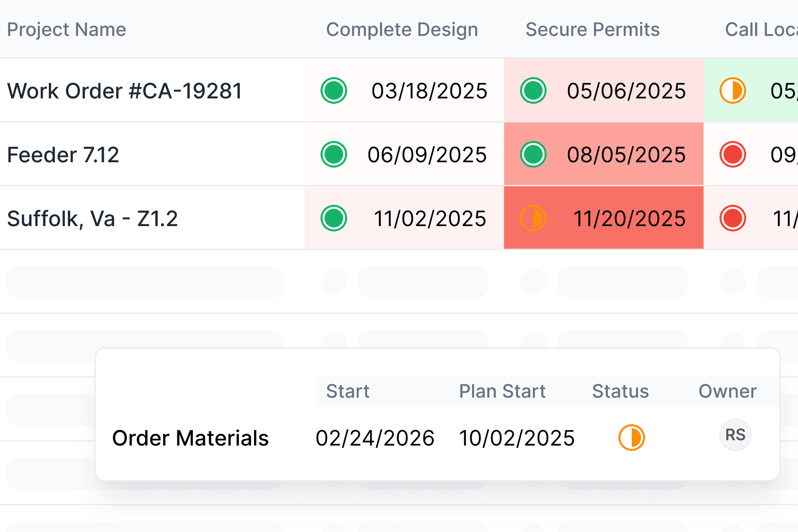Viewport: 798px width, 532px height.
Task: Select the orange Status indicator for Order Materials
Action: [x=632, y=437]
